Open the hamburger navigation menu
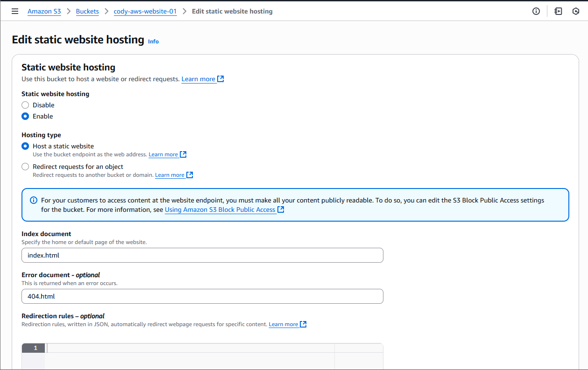The width and height of the screenshot is (588, 370). coord(15,11)
